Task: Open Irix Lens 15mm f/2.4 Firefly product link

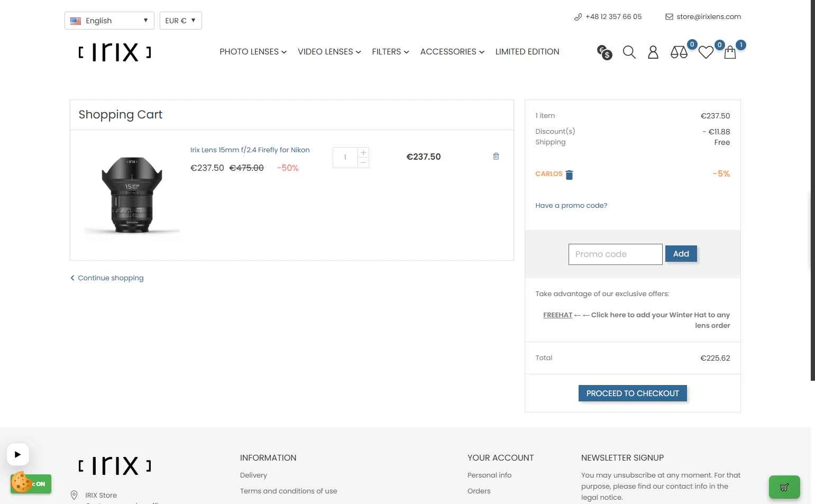Action: pyautogui.click(x=250, y=150)
